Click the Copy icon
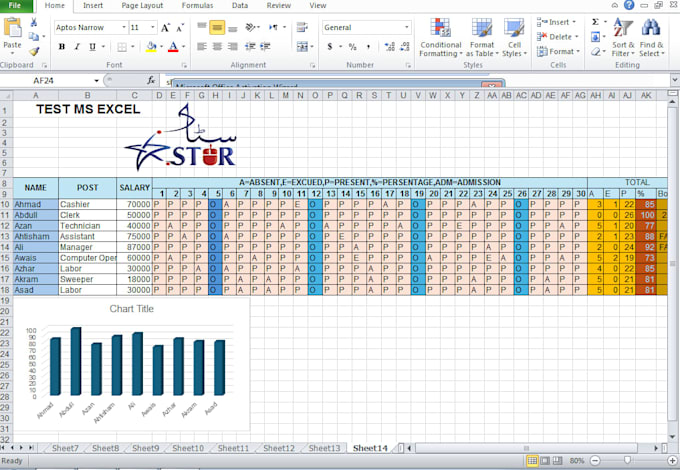This screenshot has width=680, height=470. [34, 37]
